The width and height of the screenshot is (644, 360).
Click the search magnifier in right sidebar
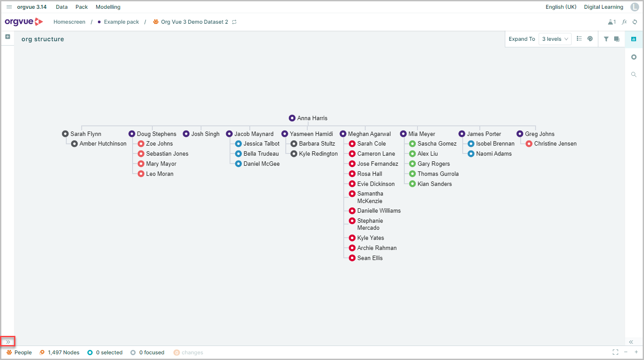click(x=633, y=75)
